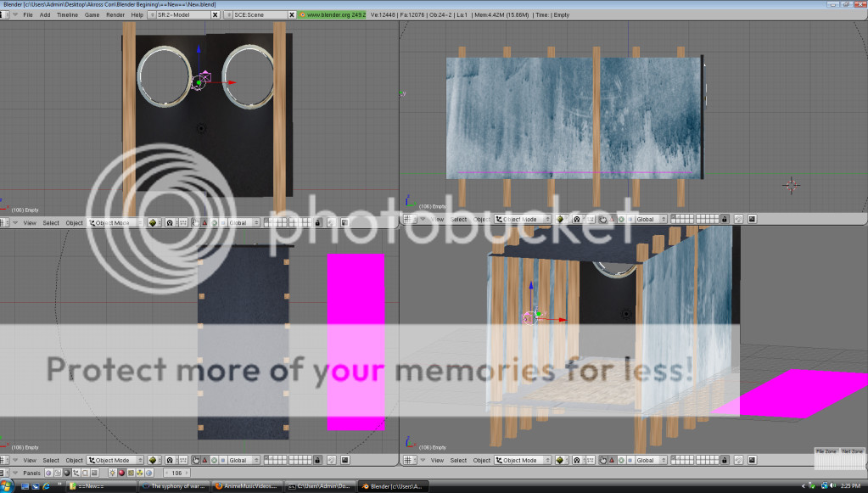This screenshot has width=868, height=493.
Task: Visit the www.blender.org link in the header
Action: coord(333,15)
